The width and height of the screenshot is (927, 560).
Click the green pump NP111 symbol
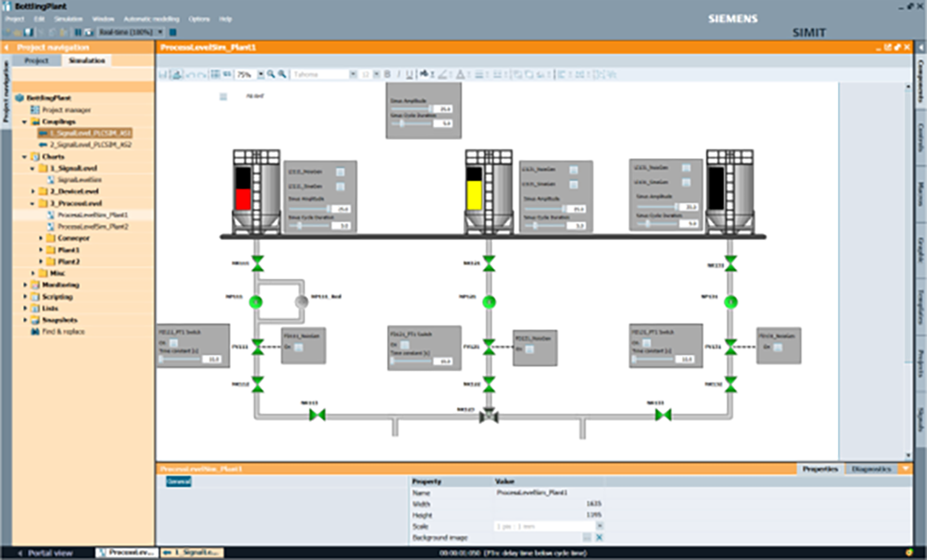point(258,301)
